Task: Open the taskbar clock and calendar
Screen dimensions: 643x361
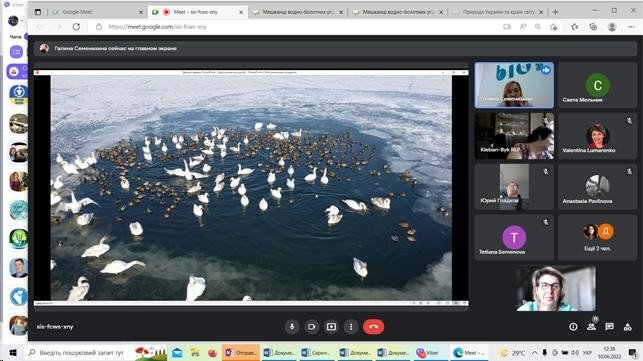Action: click(609, 352)
